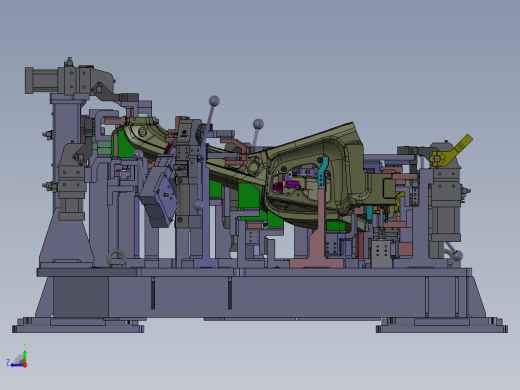Click the red origin dot of the triad

tap(25, 365)
